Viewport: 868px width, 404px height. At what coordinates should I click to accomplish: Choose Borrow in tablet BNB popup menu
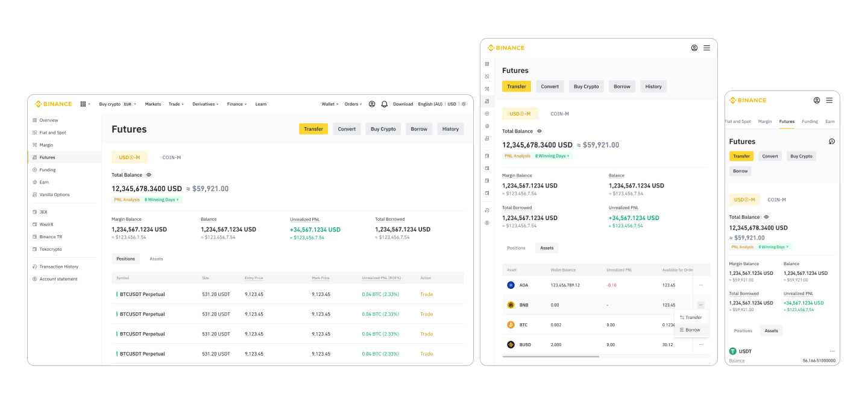691,330
